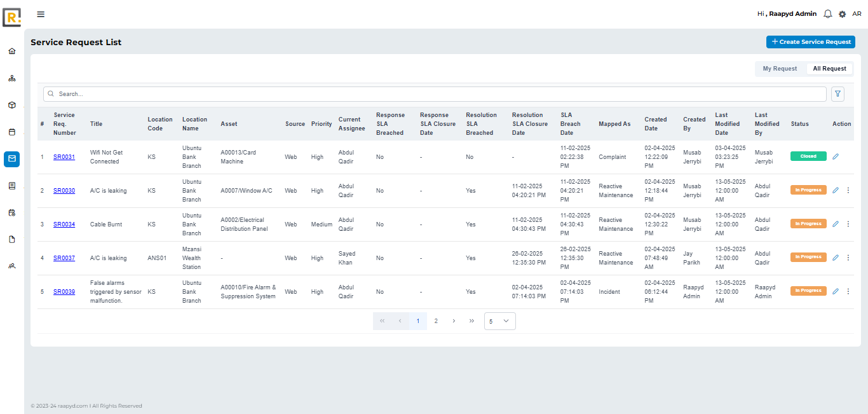Select the All Request tab
Image resolution: width=868 pixels, height=414 pixels.
829,68
